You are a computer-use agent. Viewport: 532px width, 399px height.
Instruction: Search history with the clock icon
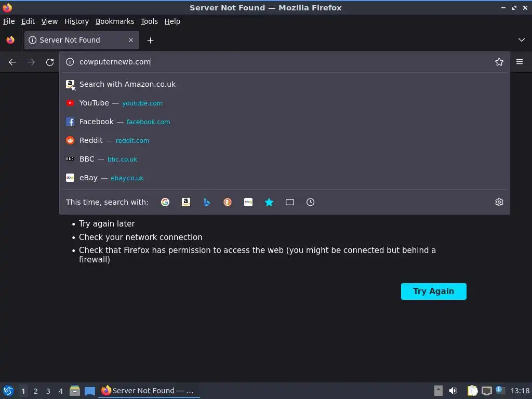pos(311,202)
